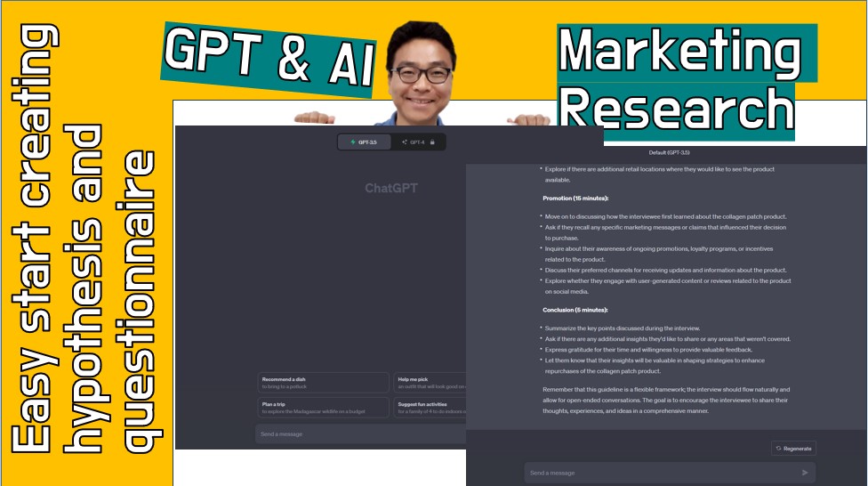Click the sparkle icon beside GPT-4

coord(405,142)
